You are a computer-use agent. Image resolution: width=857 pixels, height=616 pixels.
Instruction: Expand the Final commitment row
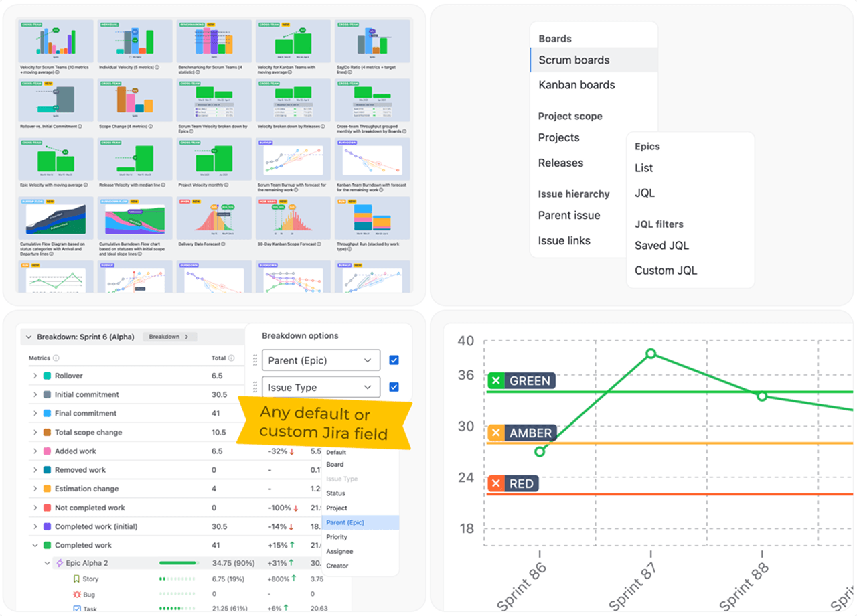pyautogui.click(x=35, y=414)
